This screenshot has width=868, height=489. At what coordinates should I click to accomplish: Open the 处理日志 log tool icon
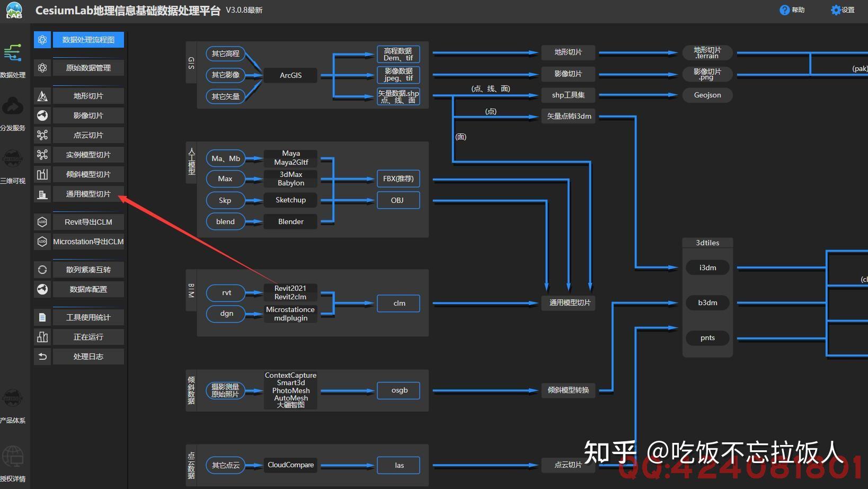(x=42, y=356)
